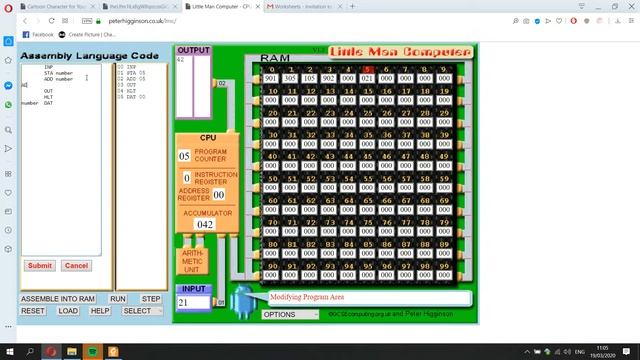Click the HELP button
The width and height of the screenshot is (640, 360).
point(100,311)
